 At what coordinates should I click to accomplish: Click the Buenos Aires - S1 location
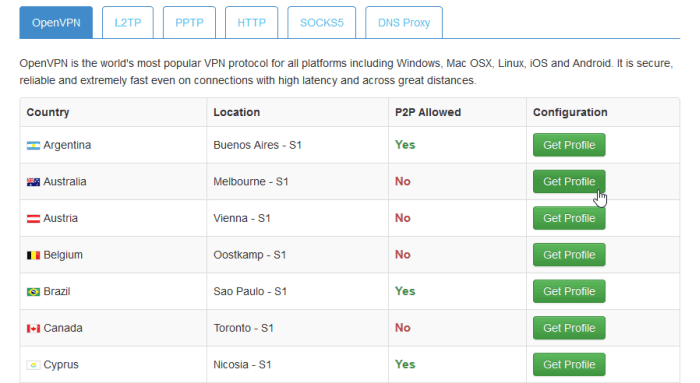[258, 145]
